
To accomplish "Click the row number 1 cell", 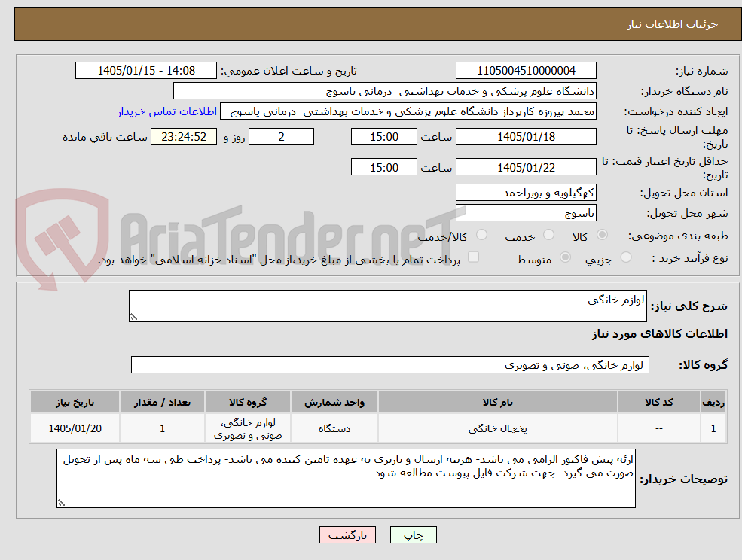I will 713,428.
